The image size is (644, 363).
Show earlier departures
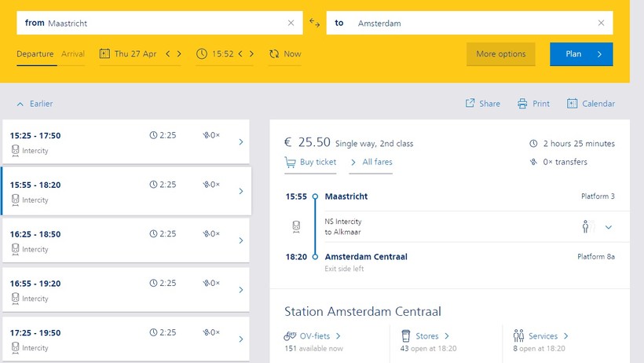point(35,104)
